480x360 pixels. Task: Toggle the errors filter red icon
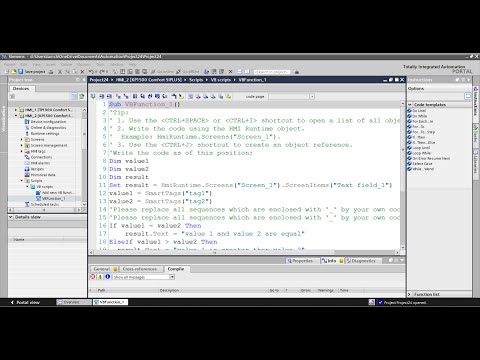click(93, 277)
